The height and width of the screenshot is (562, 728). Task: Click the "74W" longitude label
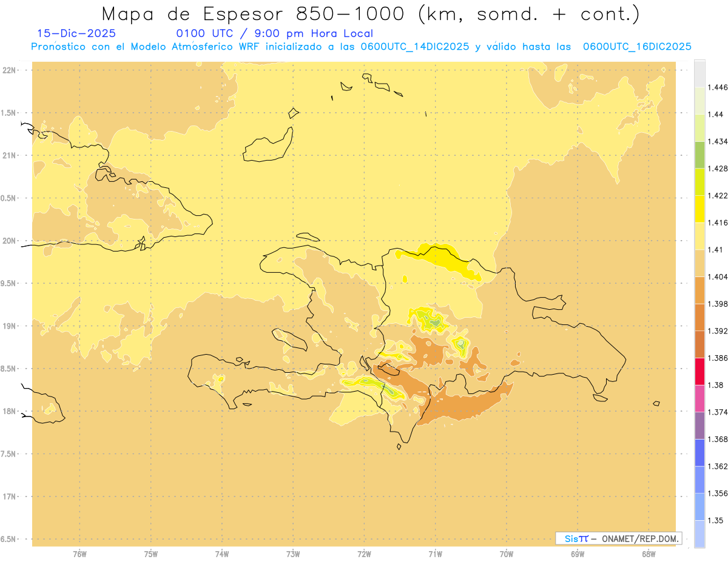pos(221,554)
